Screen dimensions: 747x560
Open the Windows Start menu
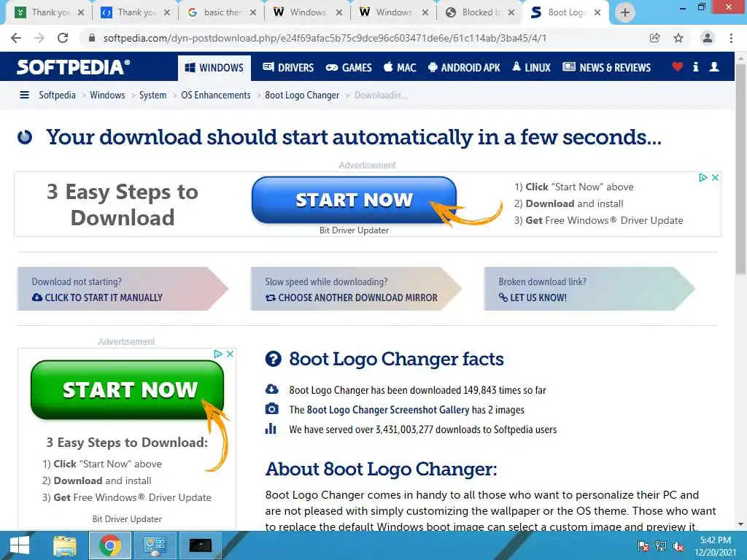pos(19,545)
